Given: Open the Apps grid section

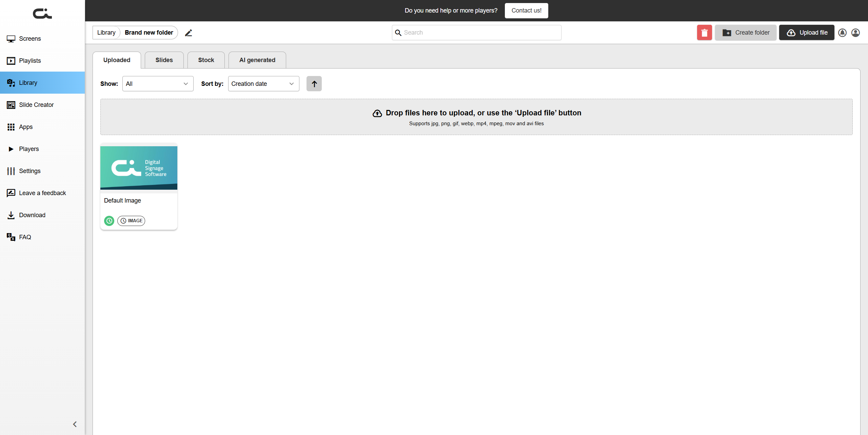Looking at the screenshot, I should tap(26, 127).
